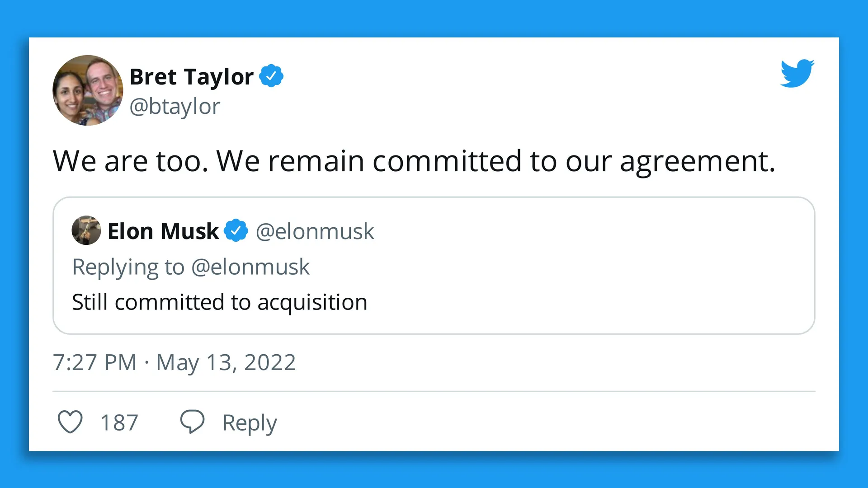Select "We remain committed to our agreement" text
Screen dimensions: 868x488
click(495, 161)
